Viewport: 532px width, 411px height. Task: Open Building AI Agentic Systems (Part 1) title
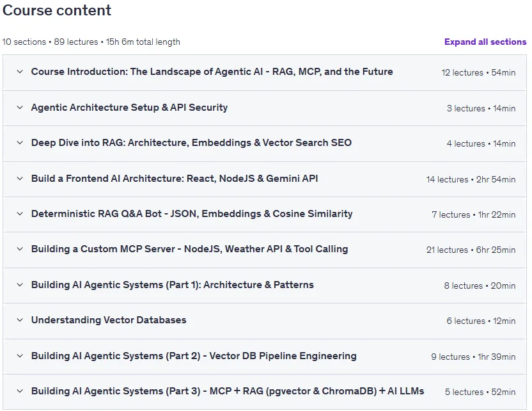pos(173,285)
